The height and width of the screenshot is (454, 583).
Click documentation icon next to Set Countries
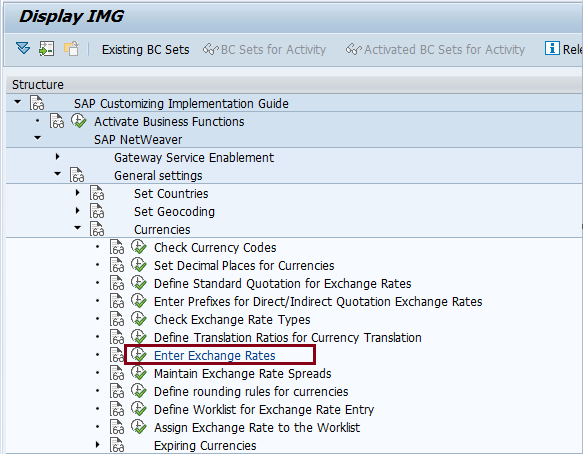[97, 193]
